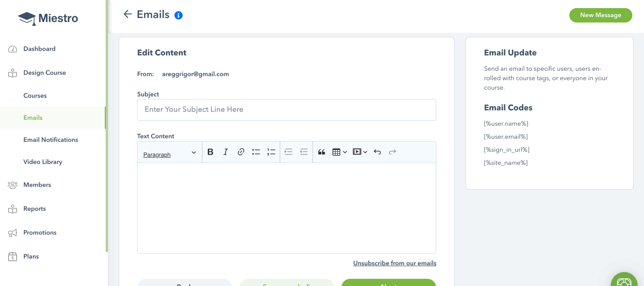Click the [%user.email%] email code

[506, 137]
